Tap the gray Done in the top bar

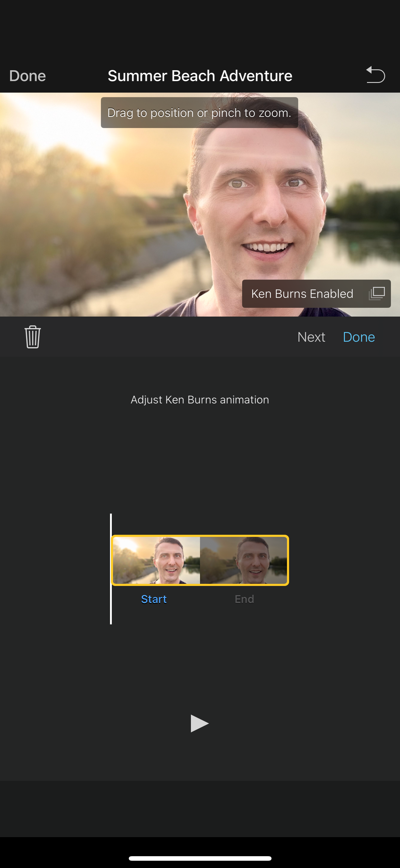point(27,76)
